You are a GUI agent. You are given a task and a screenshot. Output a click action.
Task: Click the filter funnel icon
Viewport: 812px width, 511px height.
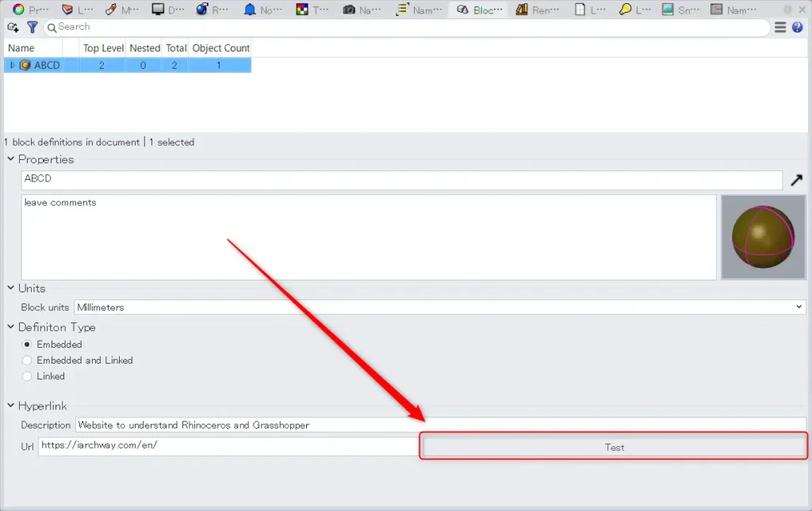(33, 27)
